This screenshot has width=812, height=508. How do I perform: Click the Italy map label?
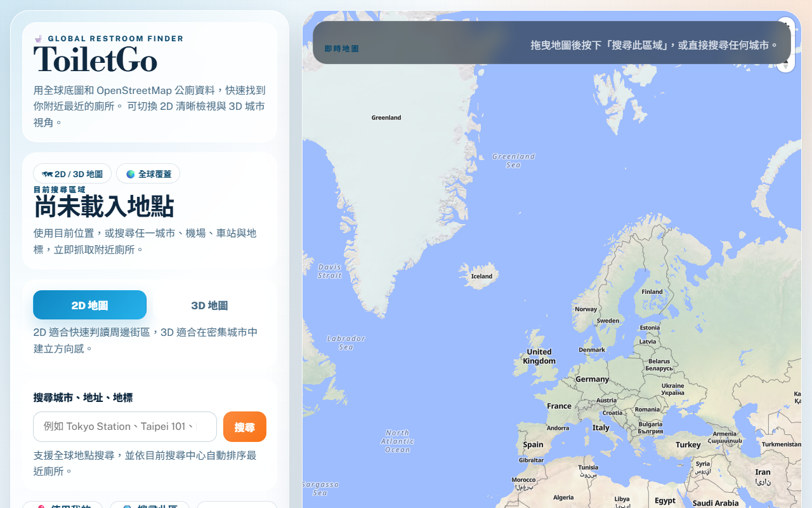coord(601,427)
